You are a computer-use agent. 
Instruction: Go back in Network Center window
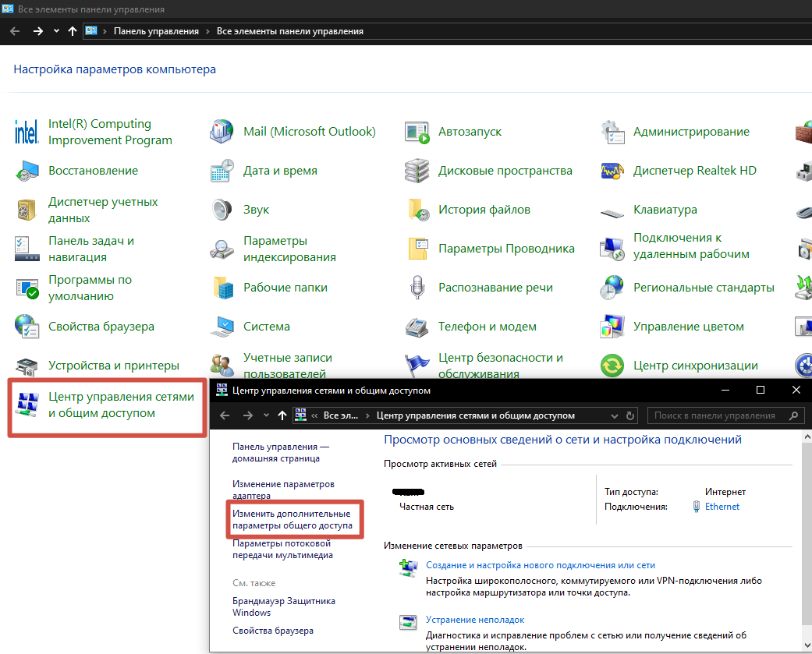224,415
